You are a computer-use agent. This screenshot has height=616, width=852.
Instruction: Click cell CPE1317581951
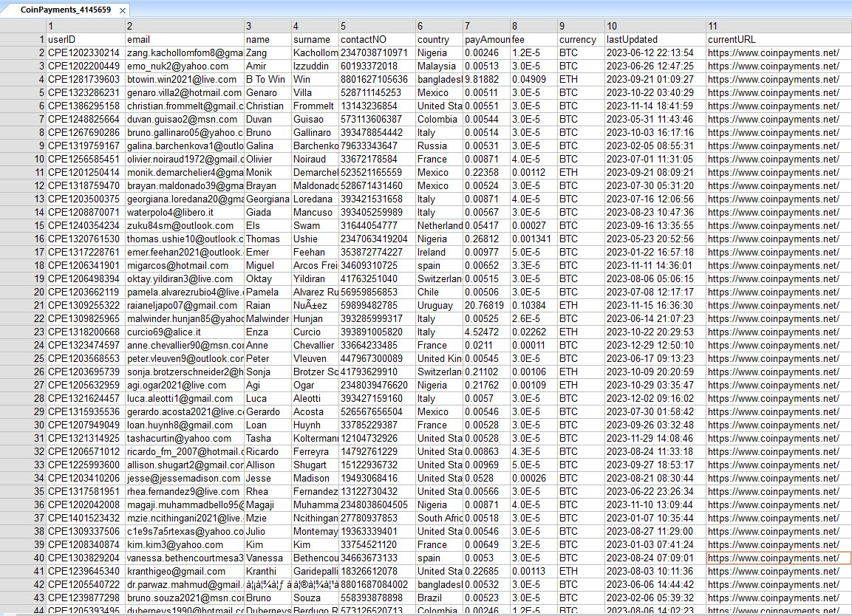(x=85, y=492)
